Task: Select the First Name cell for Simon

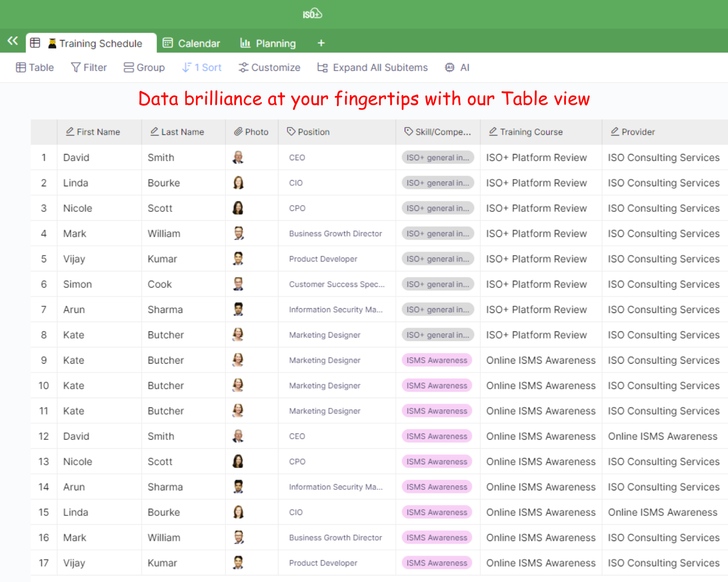Action: [x=78, y=284]
